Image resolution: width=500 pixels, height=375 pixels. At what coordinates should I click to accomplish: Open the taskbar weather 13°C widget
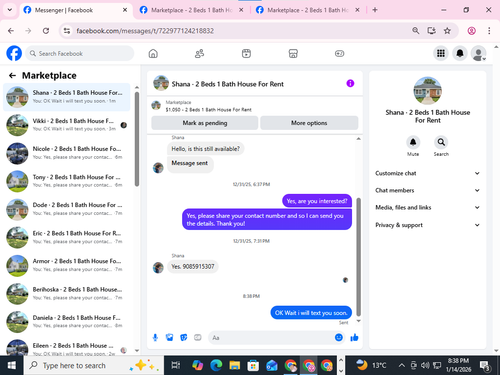click(x=371, y=366)
